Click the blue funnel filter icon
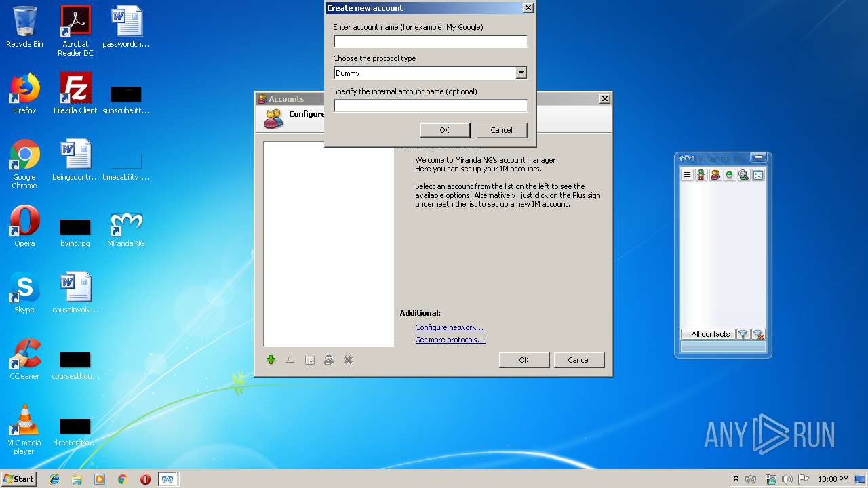This screenshot has width=868, height=488. point(743,334)
